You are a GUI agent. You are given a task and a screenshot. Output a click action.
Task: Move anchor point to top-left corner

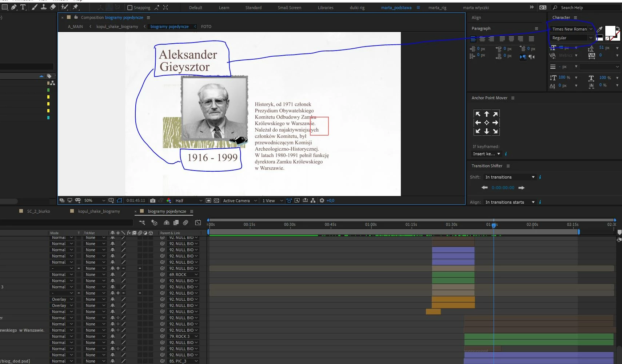pos(478,114)
